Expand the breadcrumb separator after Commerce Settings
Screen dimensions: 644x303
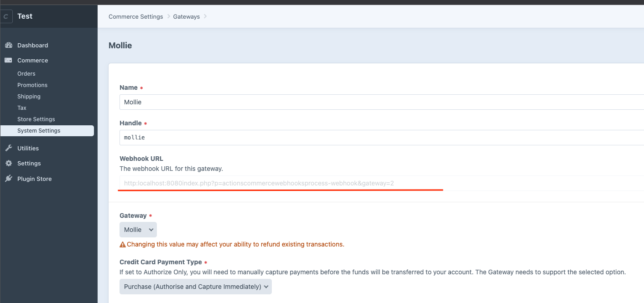coord(167,16)
